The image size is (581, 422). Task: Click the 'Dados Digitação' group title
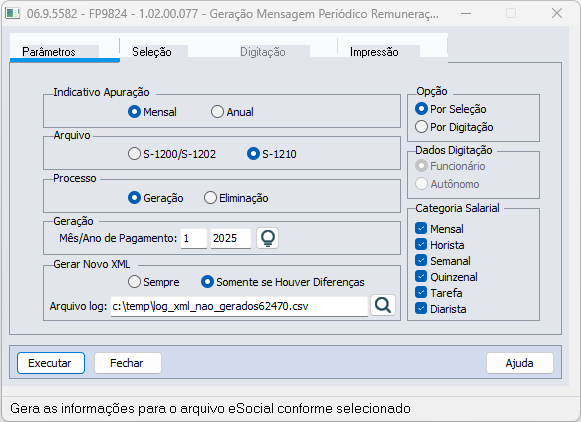tap(454, 150)
